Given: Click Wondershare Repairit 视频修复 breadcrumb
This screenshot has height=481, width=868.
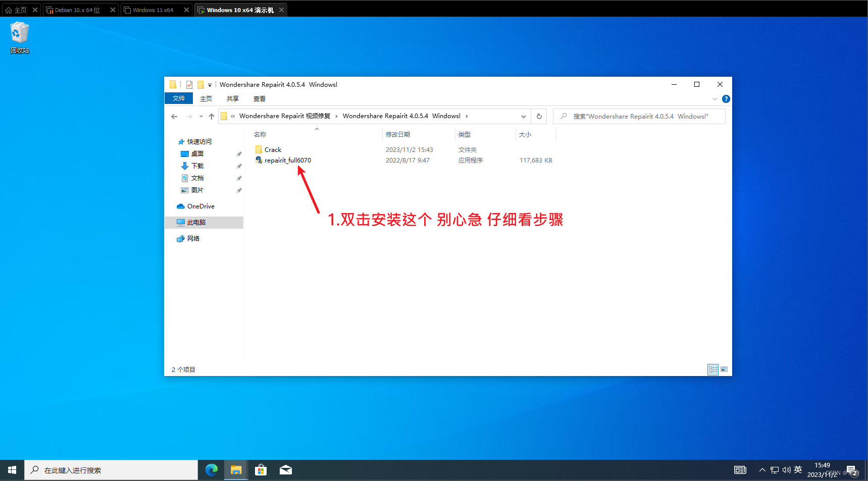Looking at the screenshot, I should (x=285, y=116).
